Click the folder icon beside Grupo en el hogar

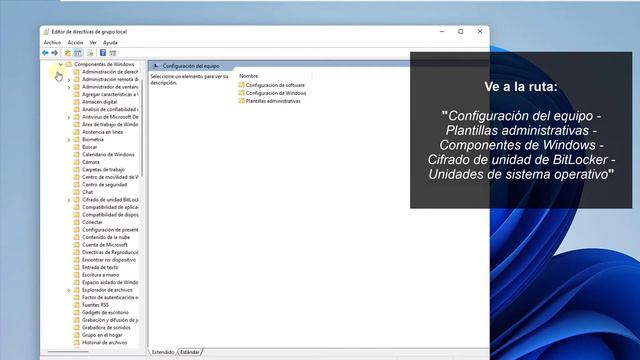(x=76, y=335)
